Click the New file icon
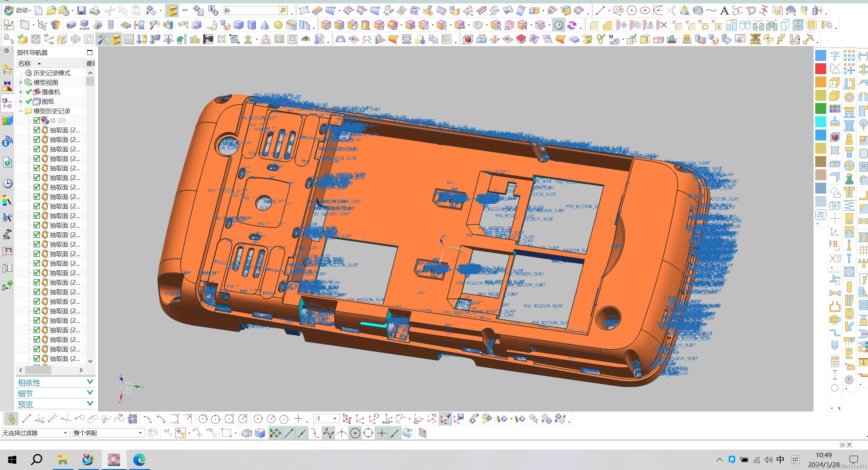 pos(39,11)
